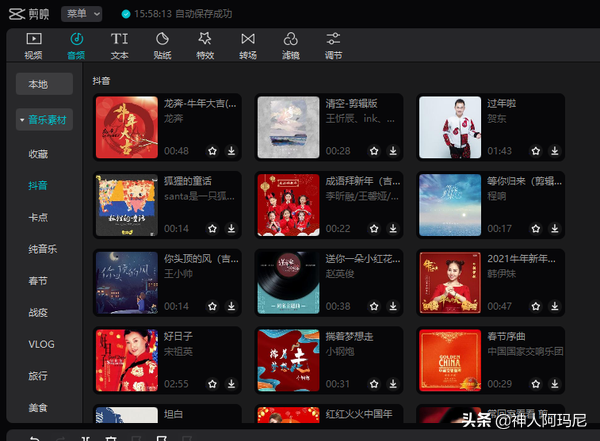The height and width of the screenshot is (441, 600).
Task: Click the 你头顶的风 song title
Action: pos(201,259)
